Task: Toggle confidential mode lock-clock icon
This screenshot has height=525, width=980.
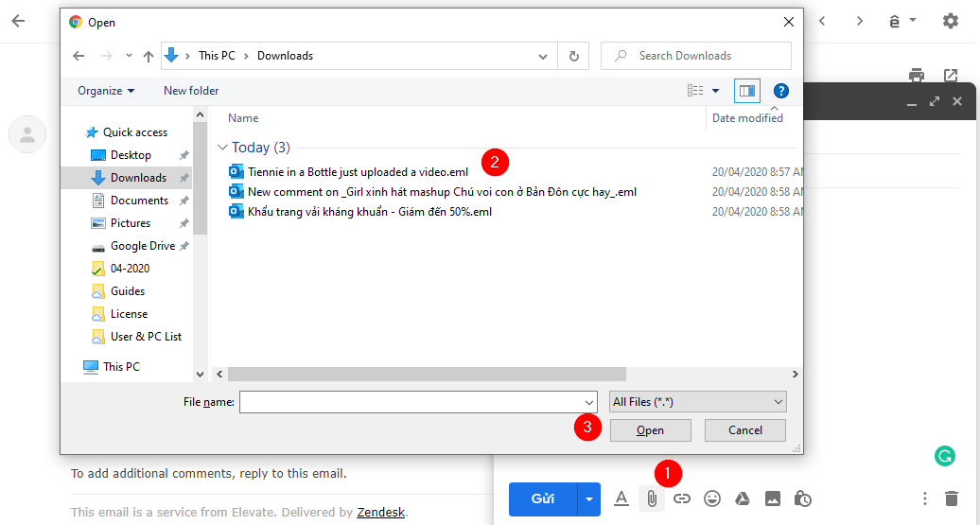Action: [803, 499]
